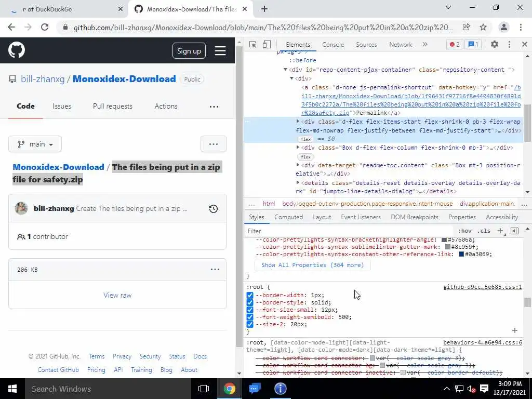Expand the readme-toc.content div node
The height and width of the screenshot is (399, 532).
point(298,165)
